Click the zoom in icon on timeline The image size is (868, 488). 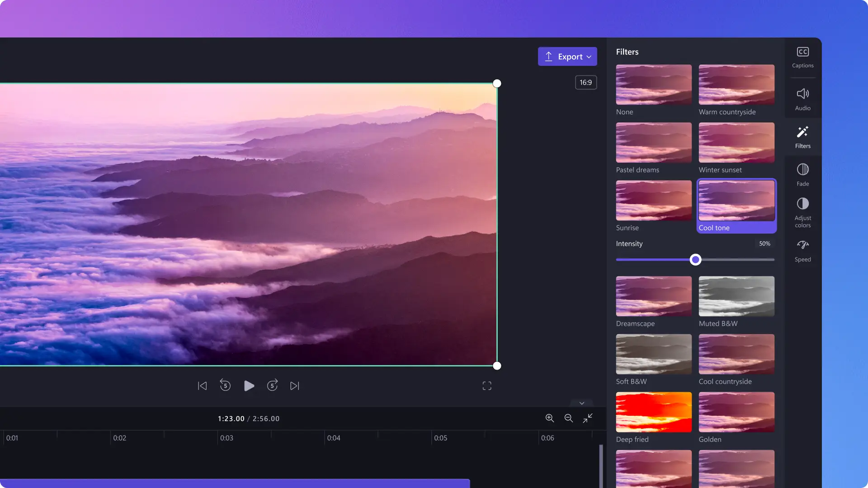click(x=549, y=418)
